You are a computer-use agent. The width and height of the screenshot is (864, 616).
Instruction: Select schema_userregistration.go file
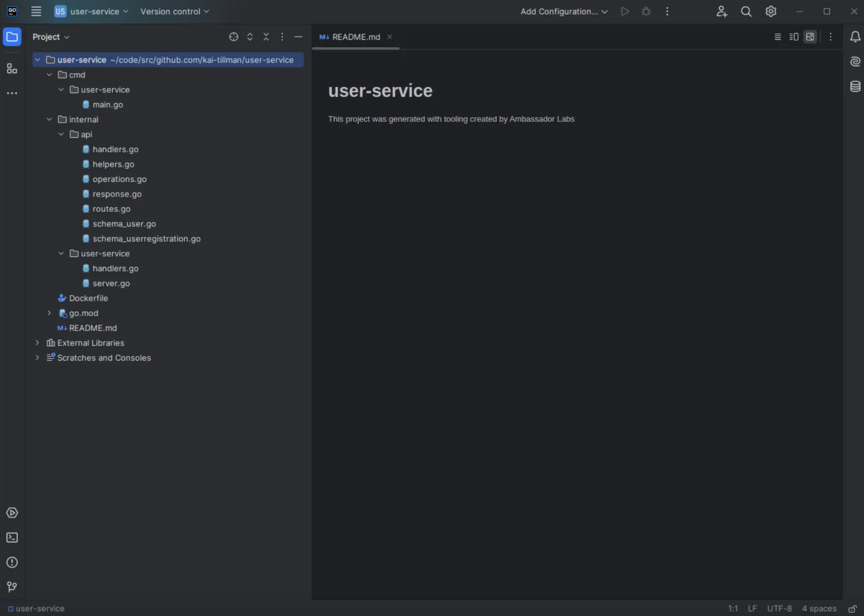point(147,238)
